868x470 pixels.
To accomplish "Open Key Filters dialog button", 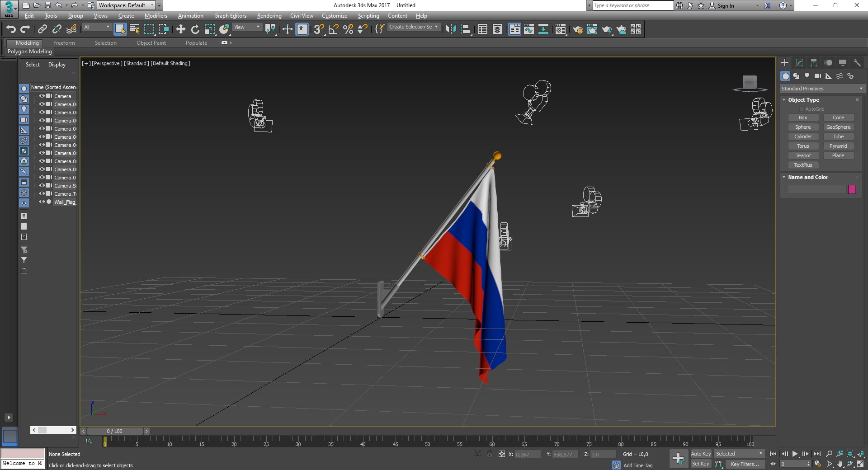I will pyautogui.click(x=745, y=464).
